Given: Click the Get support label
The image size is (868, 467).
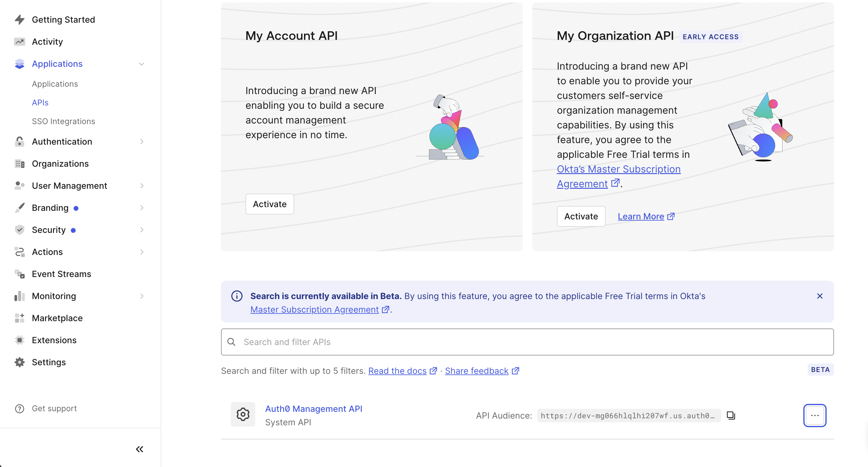Looking at the screenshot, I should click(x=54, y=408).
